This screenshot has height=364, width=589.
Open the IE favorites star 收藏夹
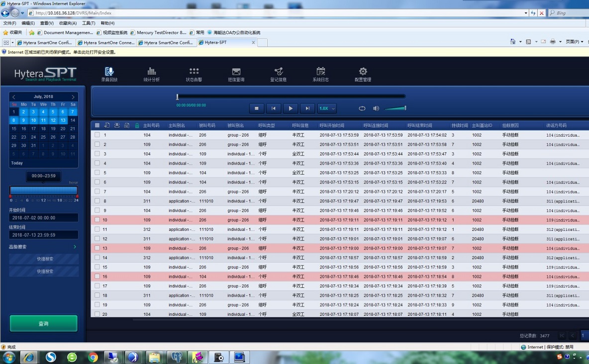click(12, 32)
